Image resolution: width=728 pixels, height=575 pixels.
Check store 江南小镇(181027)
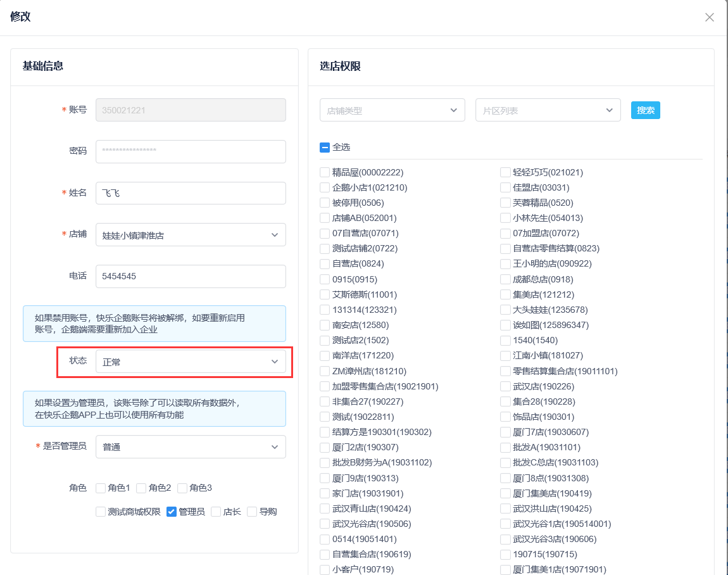pos(505,356)
